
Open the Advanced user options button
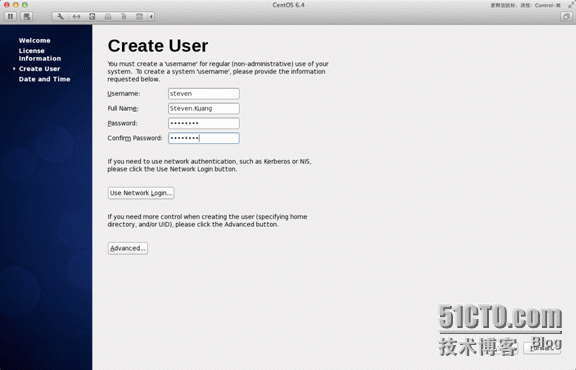128,248
